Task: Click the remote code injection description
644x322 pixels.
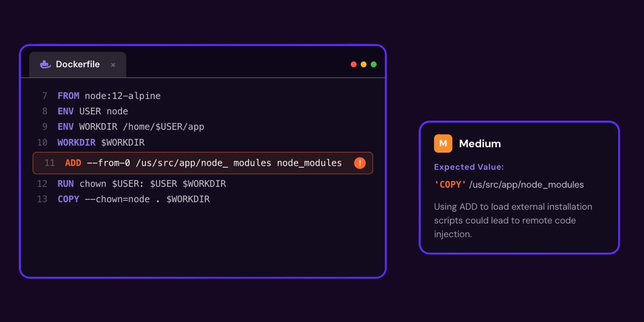Action: pyautogui.click(x=513, y=220)
